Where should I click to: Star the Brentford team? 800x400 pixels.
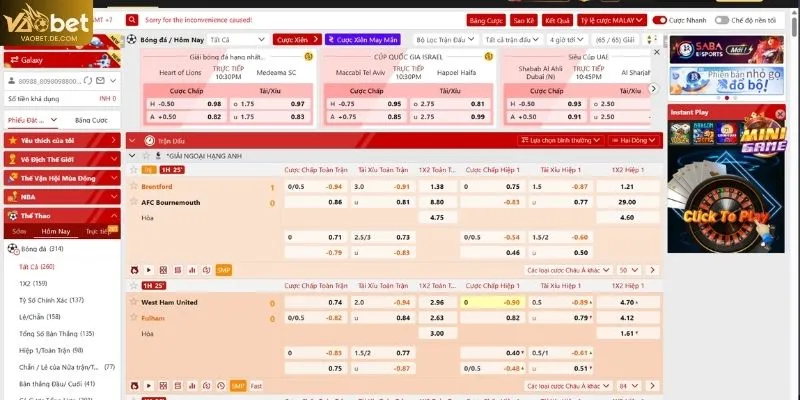[x=134, y=186]
